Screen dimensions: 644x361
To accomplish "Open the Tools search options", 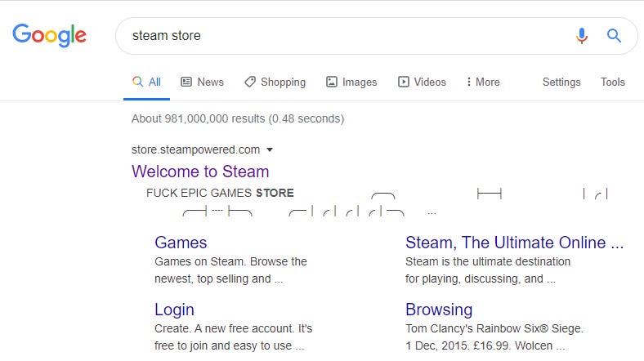I will coord(612,82).
